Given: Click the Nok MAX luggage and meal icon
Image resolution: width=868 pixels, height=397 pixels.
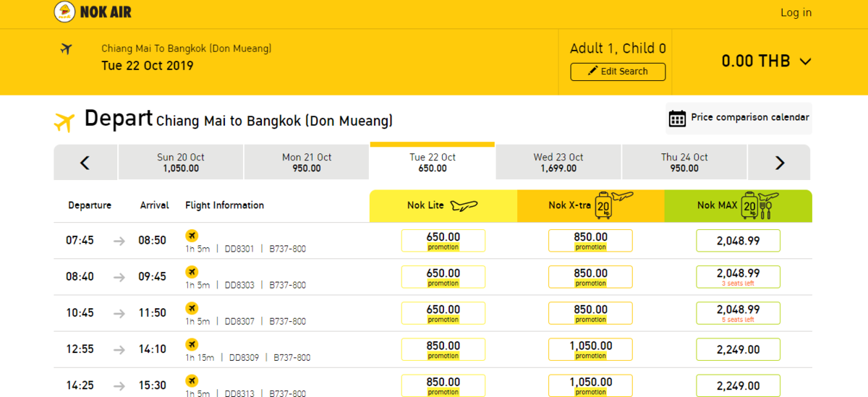Looking at the screenshot, I should [x=760, y=205].
